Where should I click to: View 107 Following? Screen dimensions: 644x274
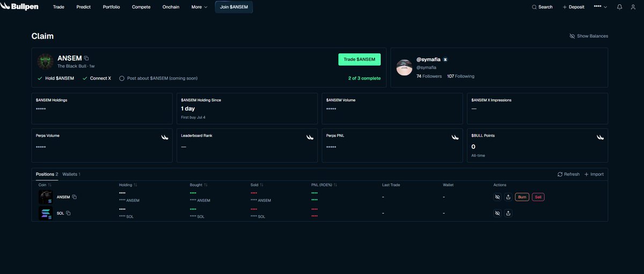coord(460,76)
